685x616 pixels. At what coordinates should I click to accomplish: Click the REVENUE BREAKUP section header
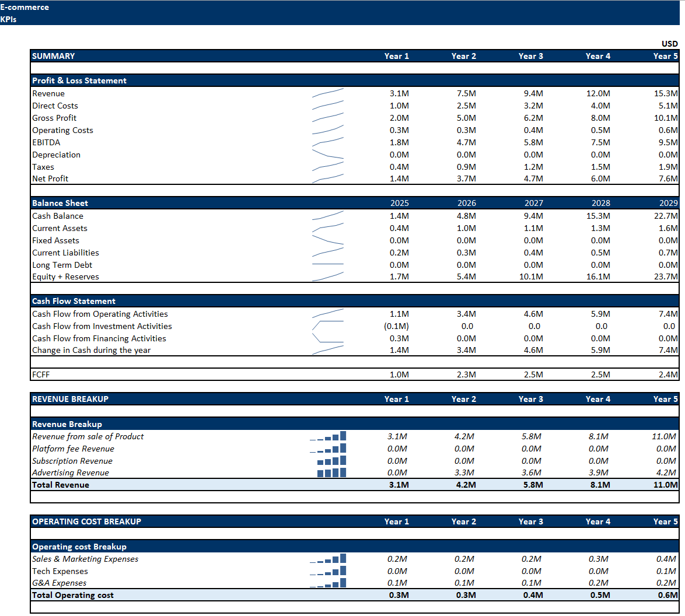(x=70, y=399)
